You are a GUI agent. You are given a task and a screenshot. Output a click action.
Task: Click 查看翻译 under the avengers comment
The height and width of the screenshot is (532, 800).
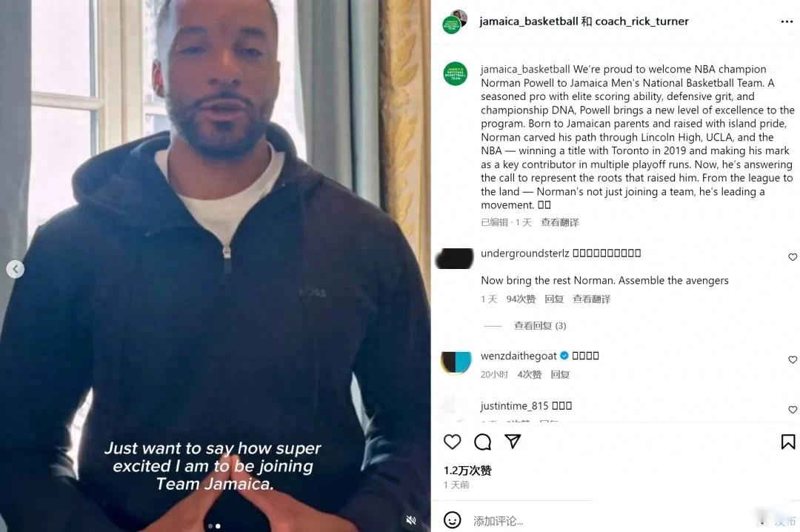pyautogui.click(x=591, y=299)
